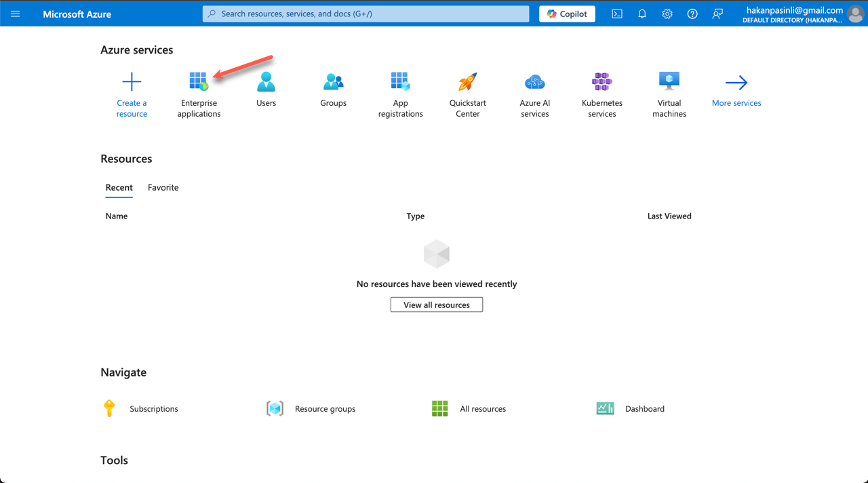Viewport: 868px width, 483px height.
Task: Send feedback via the feedback icon
Action: (x=717, y=14)
